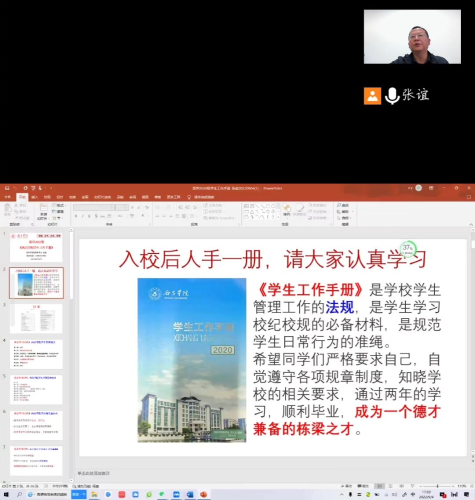This screenshot has height=500, width=475.
Task: Toggle bulleted list formatting
Action: (x=158, y=207)
